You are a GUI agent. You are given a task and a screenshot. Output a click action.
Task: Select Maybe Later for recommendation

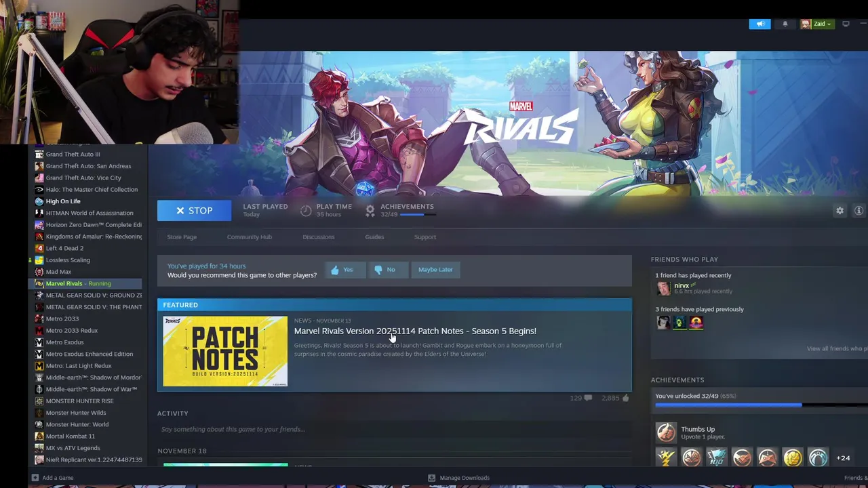tap(435, 270)
